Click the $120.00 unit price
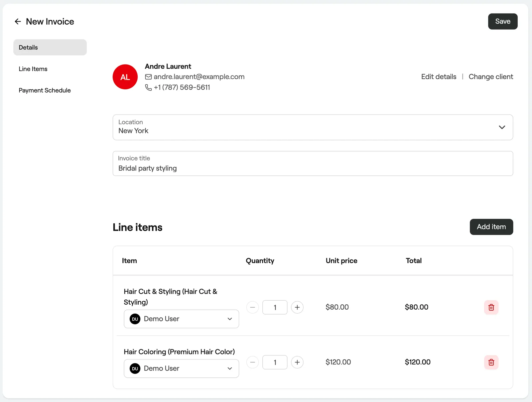Viewport: 532px width, 402px height. (x=338, y=362)
